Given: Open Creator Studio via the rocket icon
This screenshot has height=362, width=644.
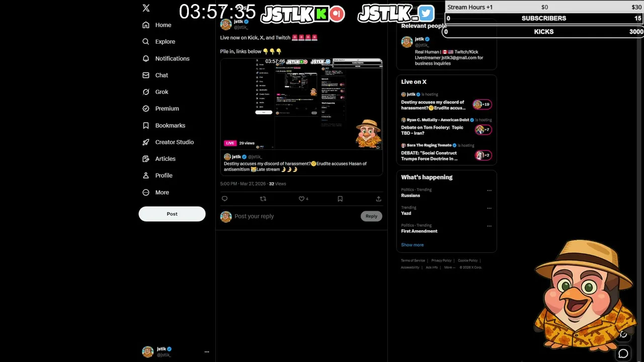Looking at the screenshot, I should tap(146, 142).
